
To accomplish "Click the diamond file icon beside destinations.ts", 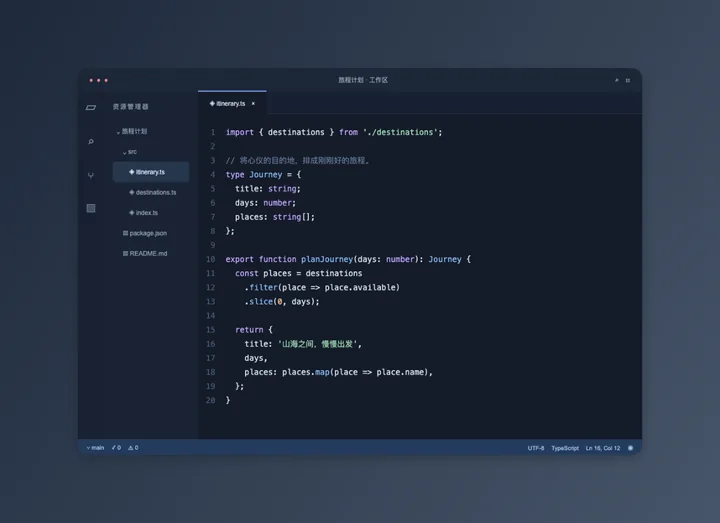I will tap(132, 192).
